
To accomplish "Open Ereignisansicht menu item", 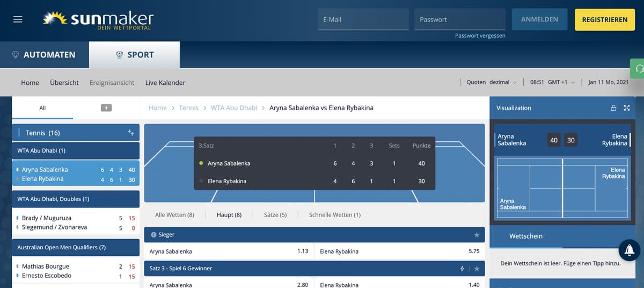I will coord(112,83).
